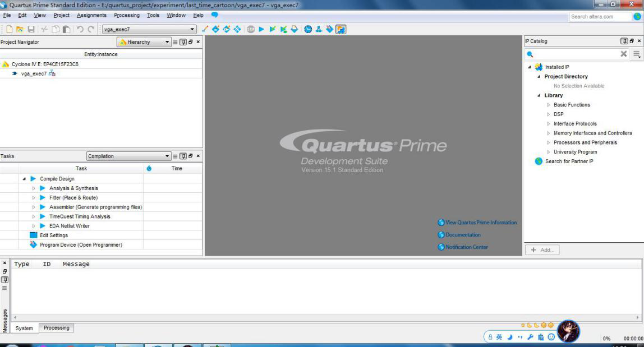Open the Chip Planner diamond-grid icon
The height and width of the screenshot is (347, 644).
point(237,29)
